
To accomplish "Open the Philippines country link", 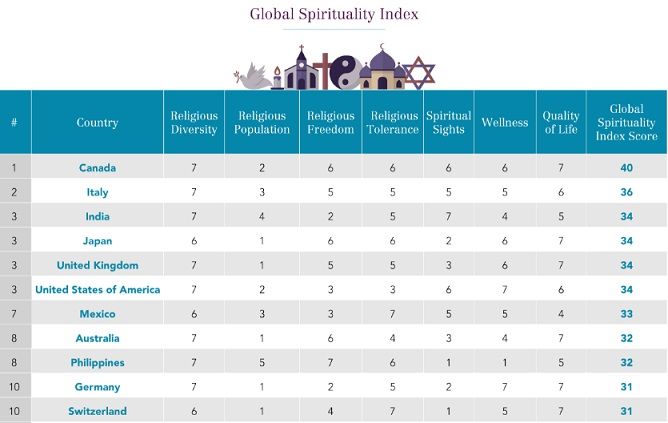I will tap(97, 362).
